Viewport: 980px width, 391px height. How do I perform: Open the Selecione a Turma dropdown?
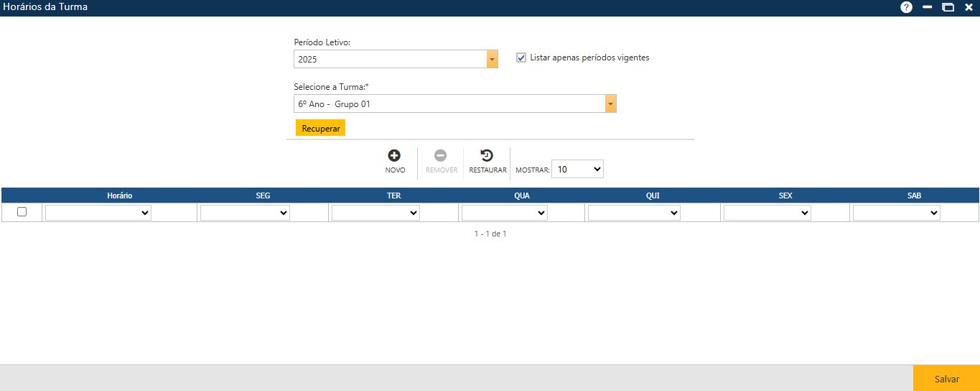point(610,104)
